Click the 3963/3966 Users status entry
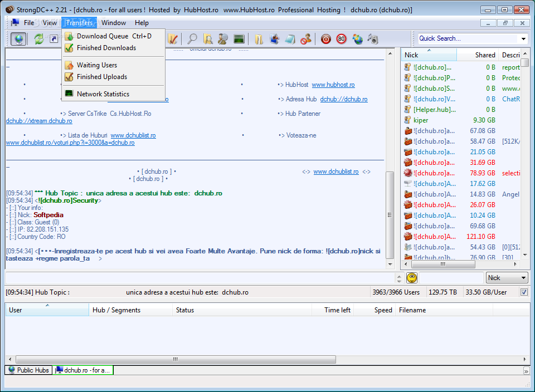This screenshot has width=535, height=392. click(397, 292)
